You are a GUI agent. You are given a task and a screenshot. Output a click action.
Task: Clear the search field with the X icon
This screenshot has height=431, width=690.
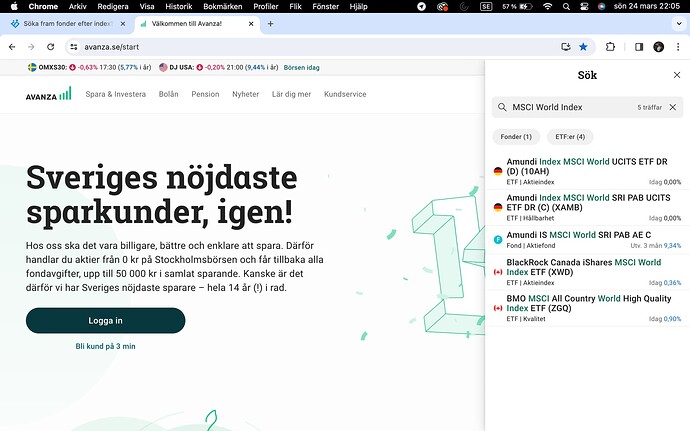pos(672,107)
